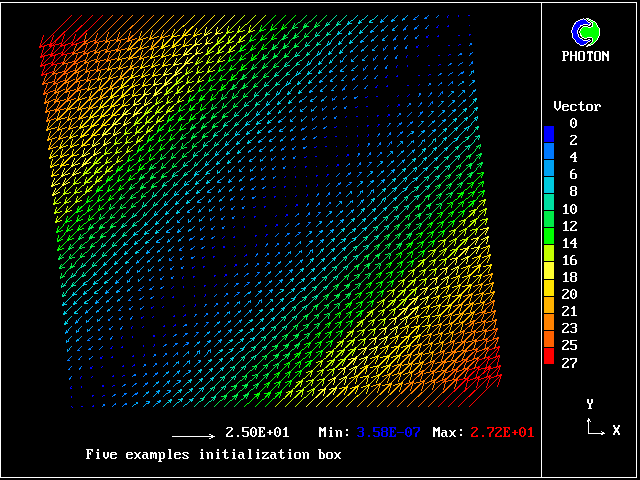This screenshot has height=480, width=640.
Task: Click the legend value label 0
Action: [573, 123]
